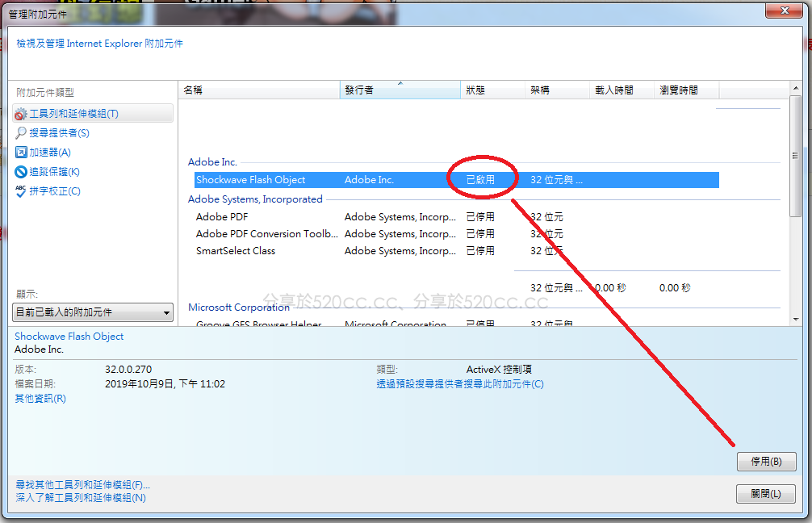Close the 管理附加元件 dialog window
Viewport: 812px width, 523px height.
click(785, 10)
